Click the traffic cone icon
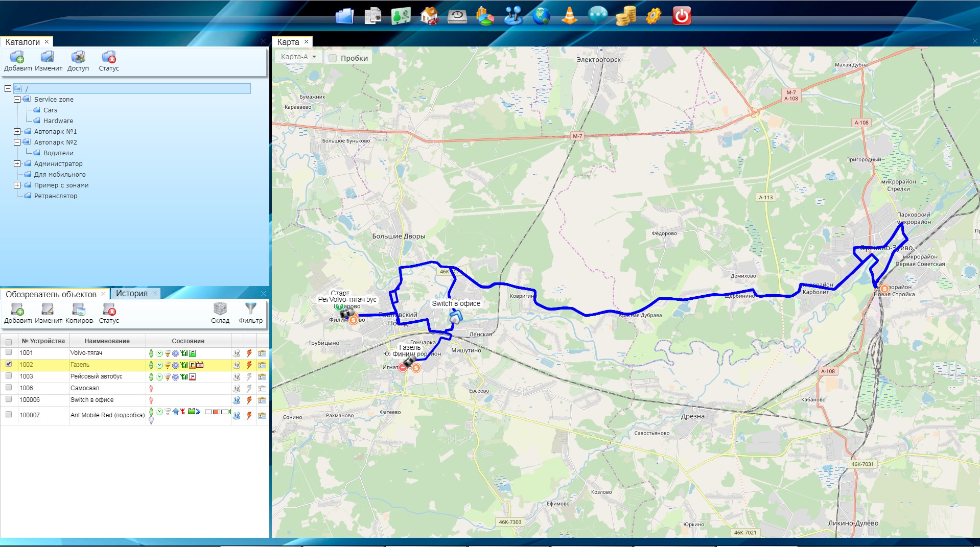The height and width of the screenshot is (547, 980). [569, 16]
